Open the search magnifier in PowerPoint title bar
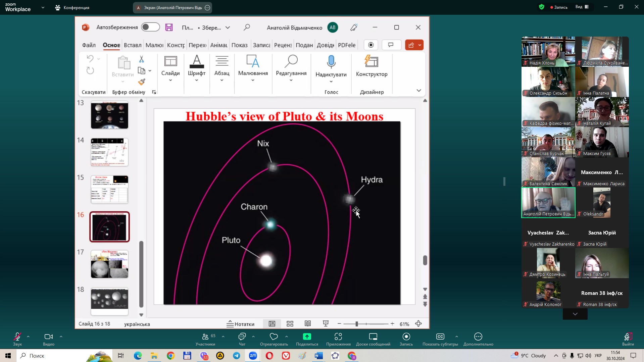This screenshot has height=362, width=644. 247,27
